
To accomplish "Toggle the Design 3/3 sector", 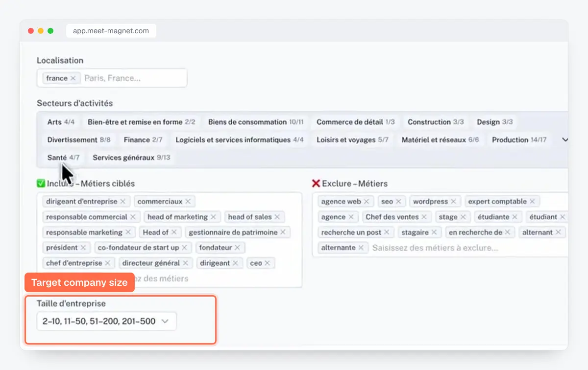I will (x=495, y=122).
